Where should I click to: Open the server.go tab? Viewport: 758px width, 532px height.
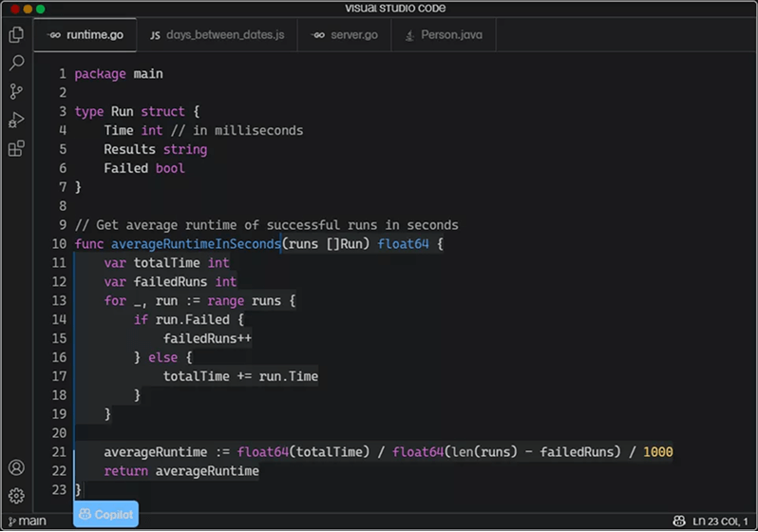pyautogui.click(x=346, y=35)
